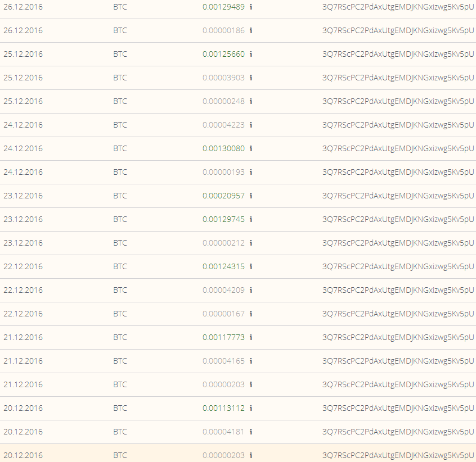Click the grey amount 0.00000248
Image resolution: width=476 pixels, height=462 pixels.
tap(223, 101)
